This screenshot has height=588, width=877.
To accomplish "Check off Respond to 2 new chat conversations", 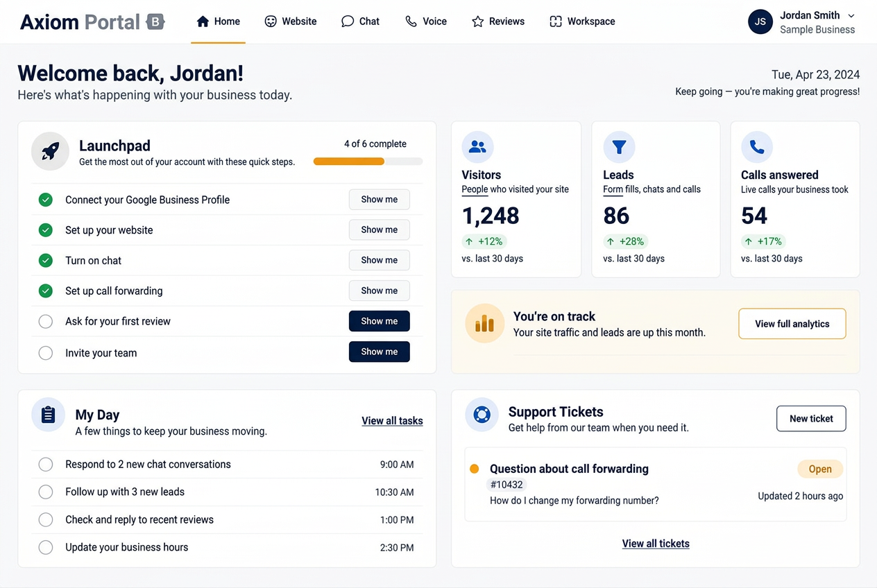I will 46,465.
